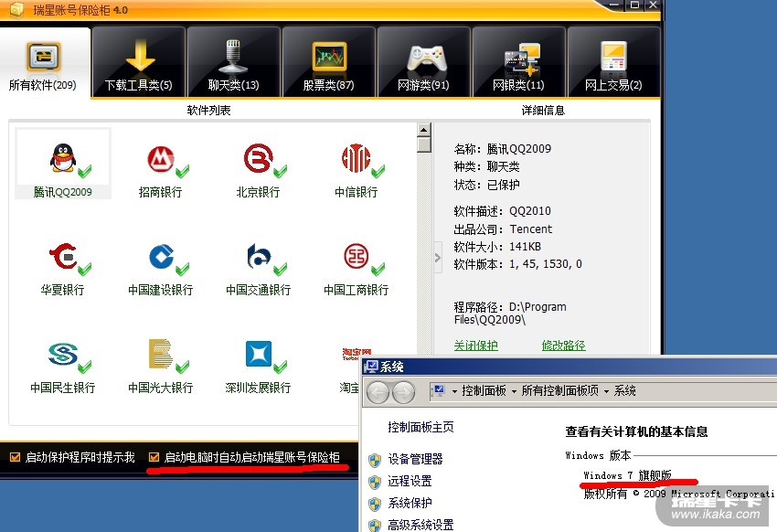This screenshot has height=532, width=777.
Task: Select the 中国工商银行 icon
Action: click(x=356, y=256)
